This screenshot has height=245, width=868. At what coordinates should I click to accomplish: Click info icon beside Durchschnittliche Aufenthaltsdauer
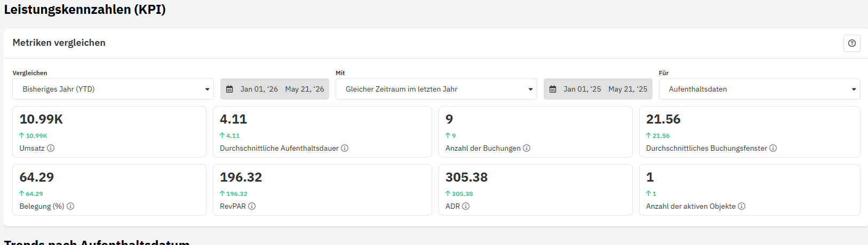(345, 148)
